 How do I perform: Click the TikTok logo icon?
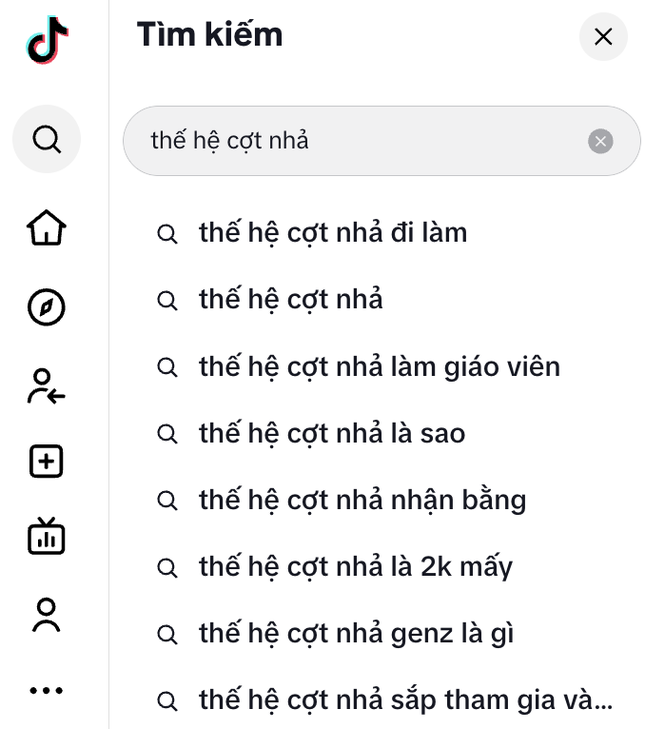click(47, 40)
